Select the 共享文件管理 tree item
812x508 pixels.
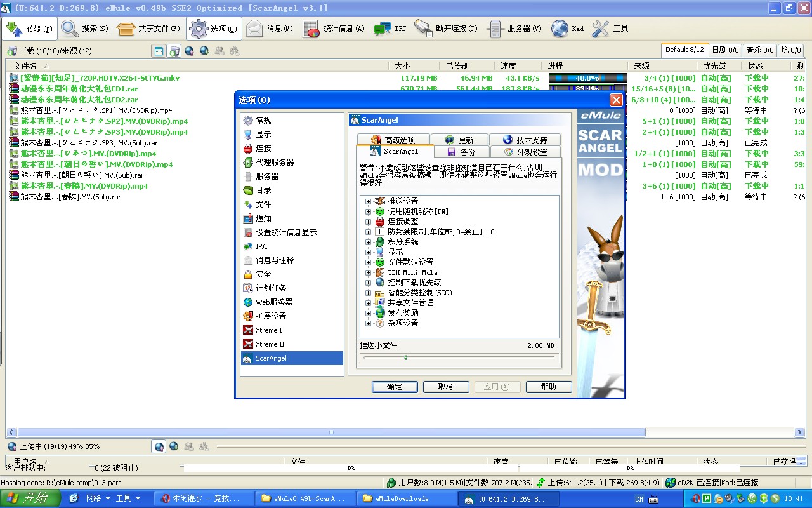(x=410, y=303)
